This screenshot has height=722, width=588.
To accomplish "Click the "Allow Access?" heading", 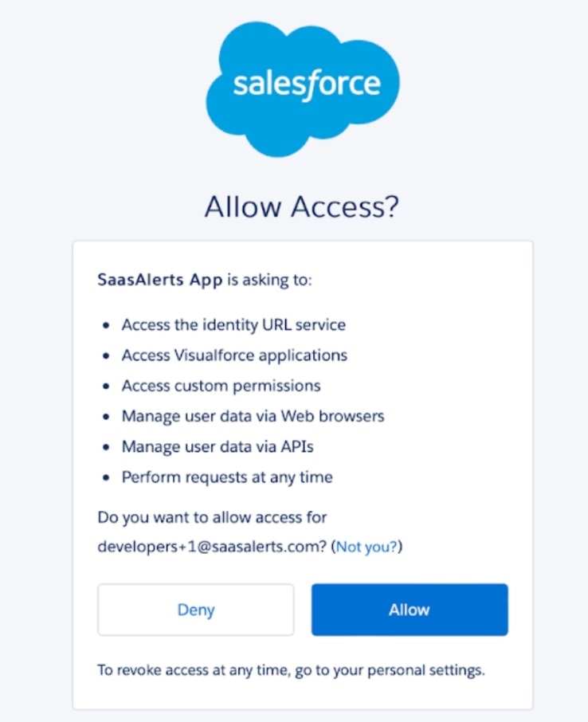I will (301, 206).
